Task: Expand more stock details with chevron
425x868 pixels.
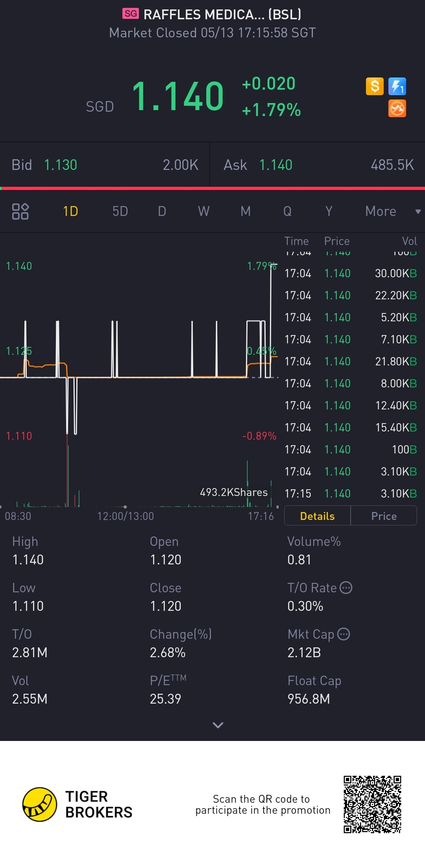Action: [218, 725]
